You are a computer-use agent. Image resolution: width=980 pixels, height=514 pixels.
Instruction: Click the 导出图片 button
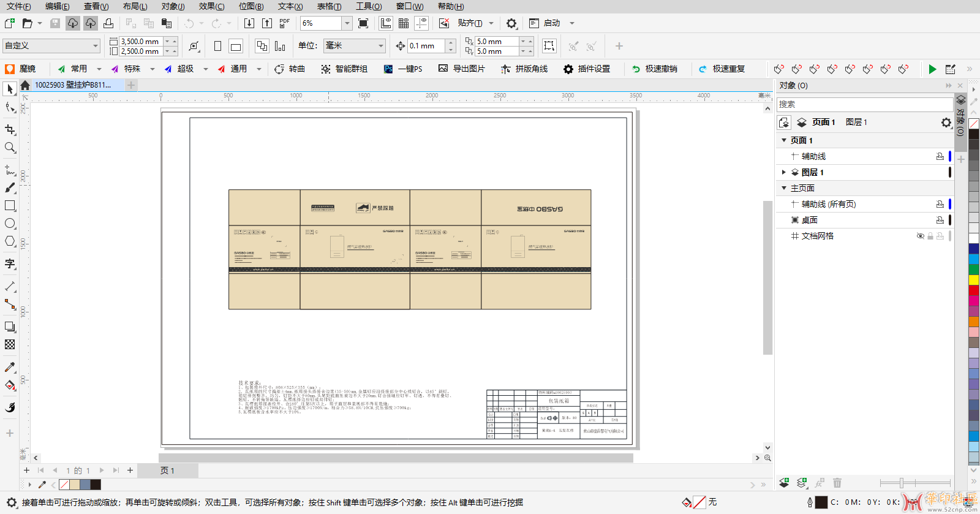tap(462, 69)
